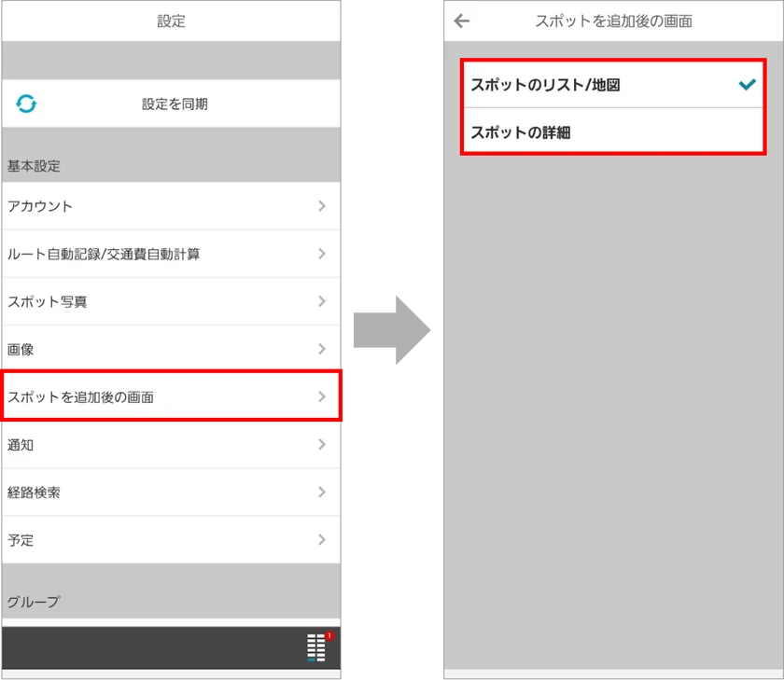Open the 通知 settings row

[x=171, y=444]
